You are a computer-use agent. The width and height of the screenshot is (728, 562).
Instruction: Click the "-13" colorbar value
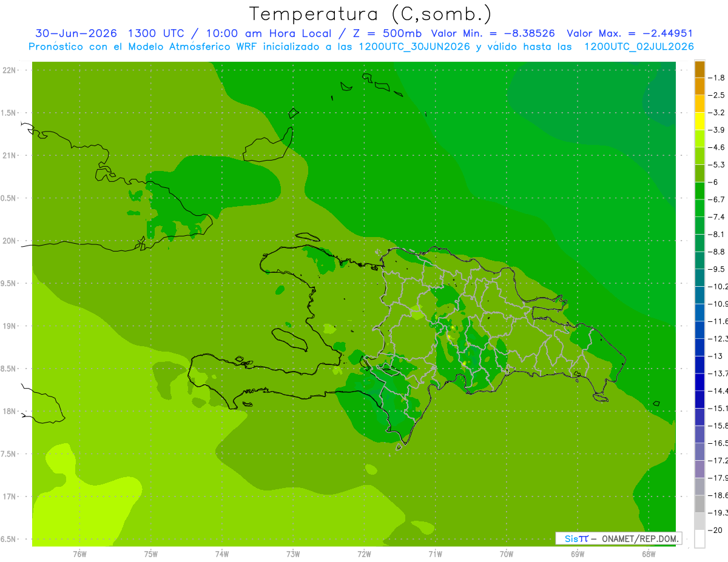[715, 356]
